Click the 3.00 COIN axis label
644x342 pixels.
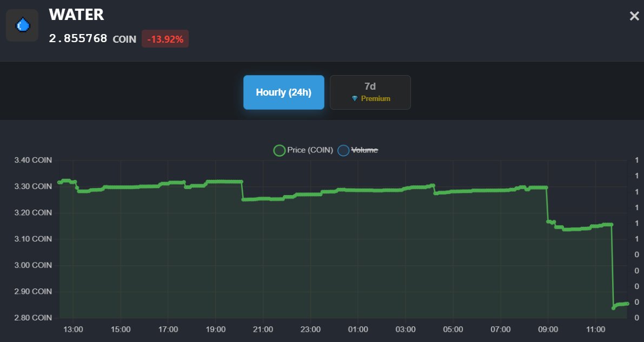point(34,265)
